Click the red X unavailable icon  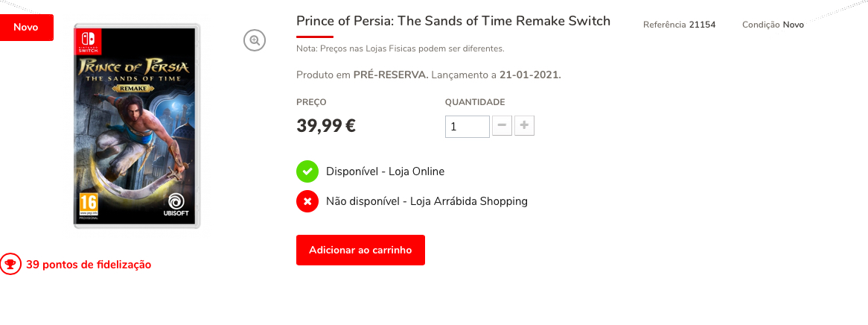307,201
